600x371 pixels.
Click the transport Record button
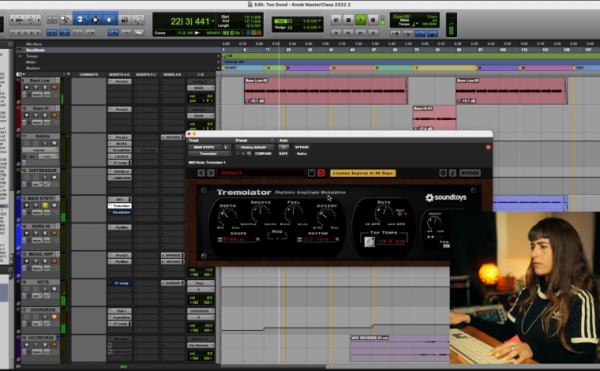coord(373,20)
